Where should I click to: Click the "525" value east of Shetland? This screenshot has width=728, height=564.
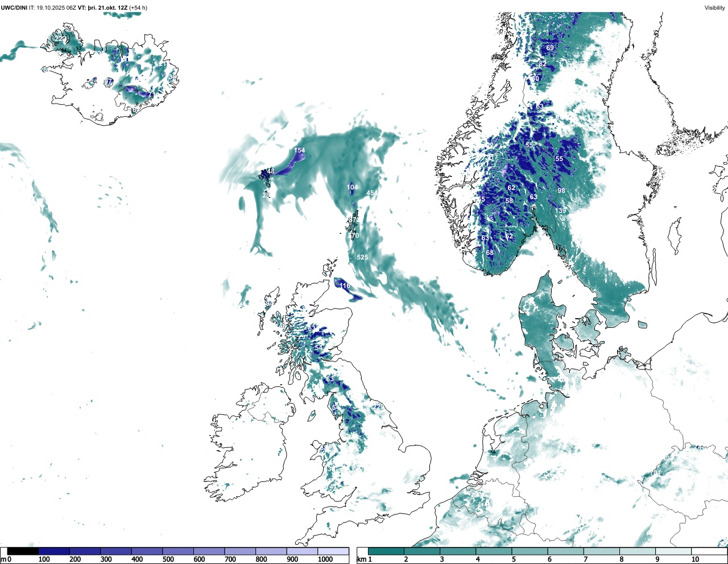click(362, 257)
